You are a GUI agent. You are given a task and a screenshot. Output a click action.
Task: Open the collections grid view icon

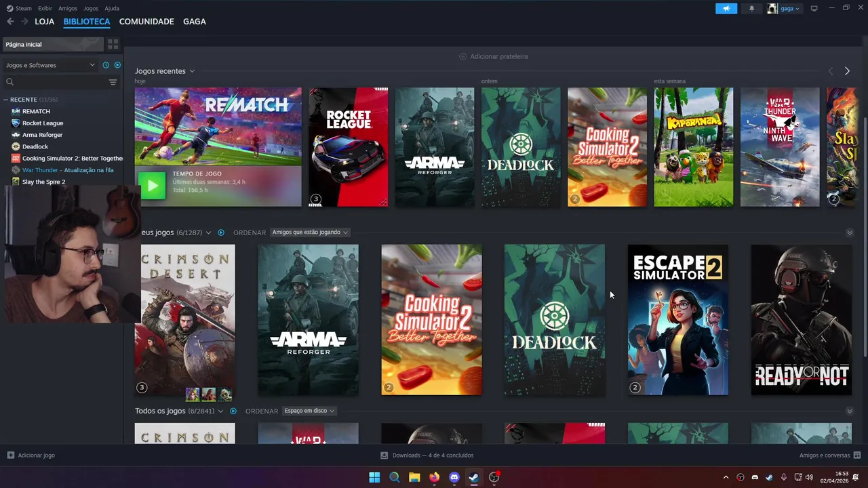(x=113, y=44)
